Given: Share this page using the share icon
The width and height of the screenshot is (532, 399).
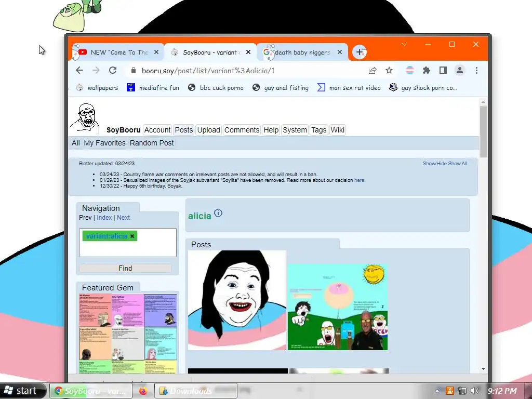Looking at the screenshot, I should [372, 71].
